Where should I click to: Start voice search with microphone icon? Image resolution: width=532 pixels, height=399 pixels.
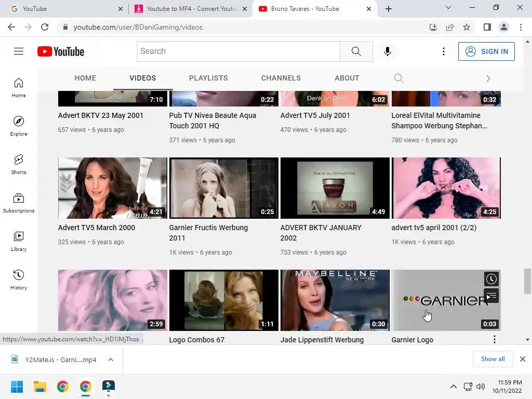click(388, 51)
